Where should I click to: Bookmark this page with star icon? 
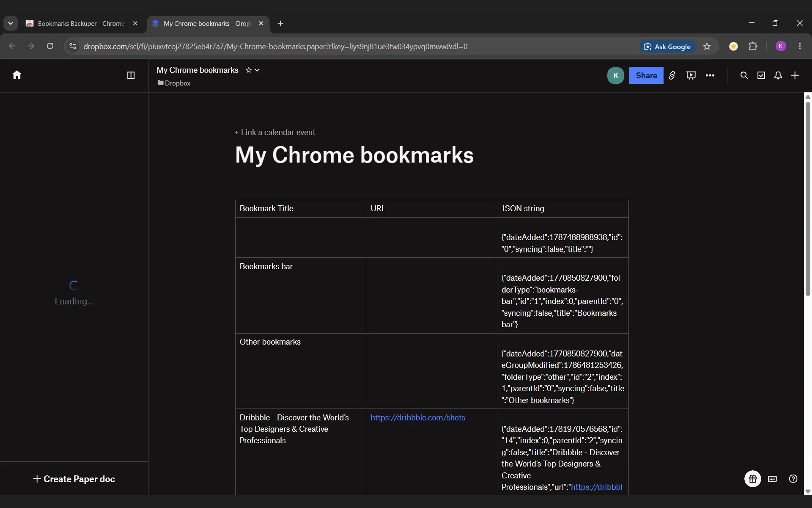pos(707,46)
